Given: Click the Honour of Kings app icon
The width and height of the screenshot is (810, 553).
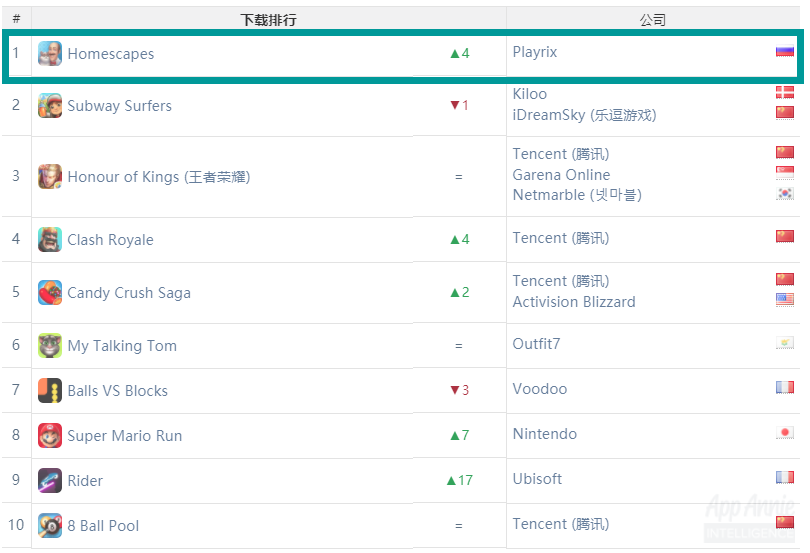Looking at the screenshot, I should (x=50, y=177).
